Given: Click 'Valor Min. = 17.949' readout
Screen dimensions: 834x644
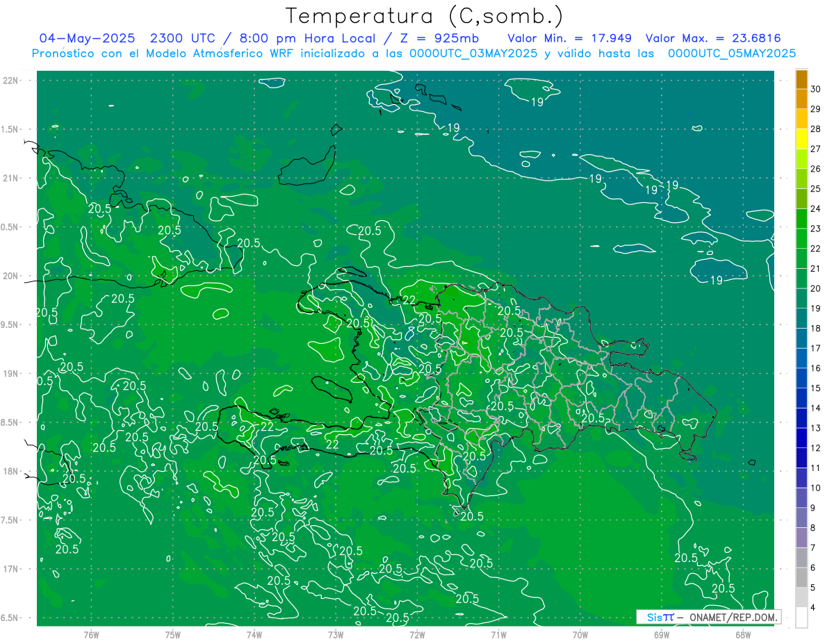Looking at the screenshot, I should [570, 38].
